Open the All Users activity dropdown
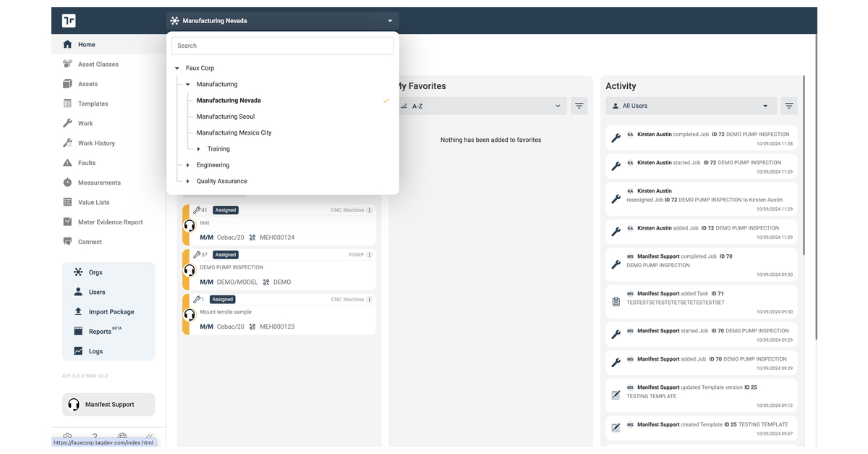The image size is (868, 454). point(691,106)
